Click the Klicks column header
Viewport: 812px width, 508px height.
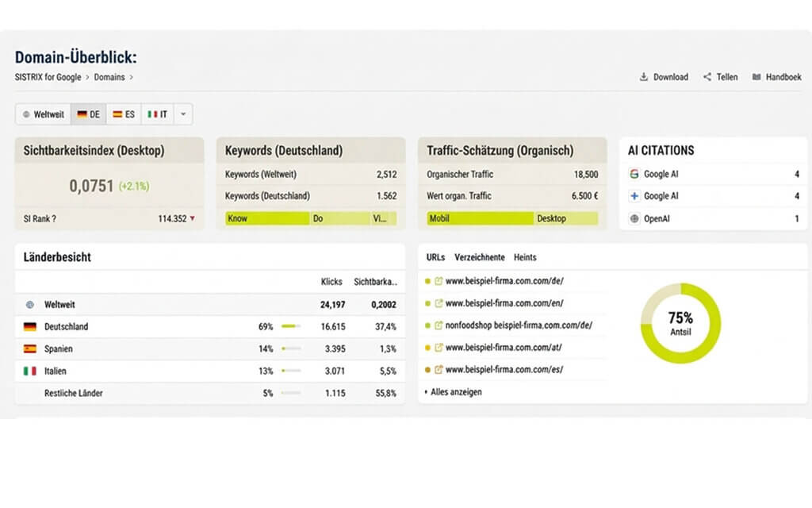coord(331,282)
